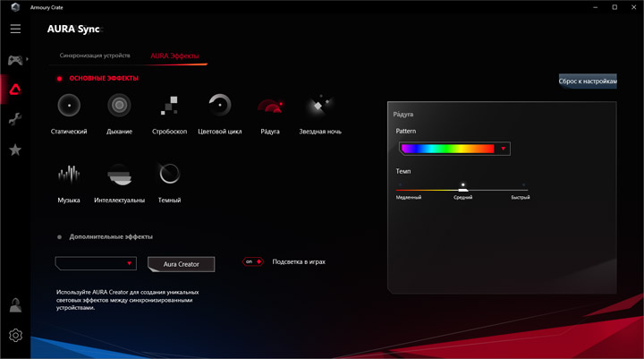This screenshot has height=359, width=644.
Task: Select the AURA Sync triangle sidebar icon
Action: 15,90
